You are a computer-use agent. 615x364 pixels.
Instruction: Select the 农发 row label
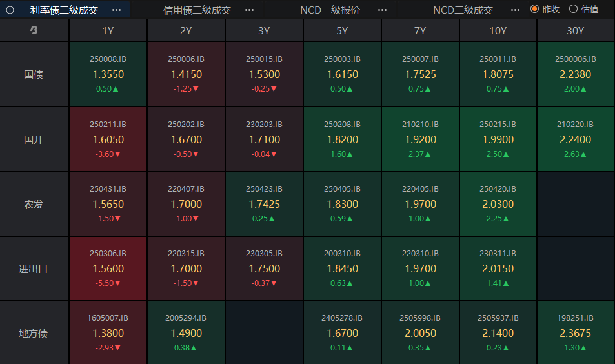(x=34, y=204)
